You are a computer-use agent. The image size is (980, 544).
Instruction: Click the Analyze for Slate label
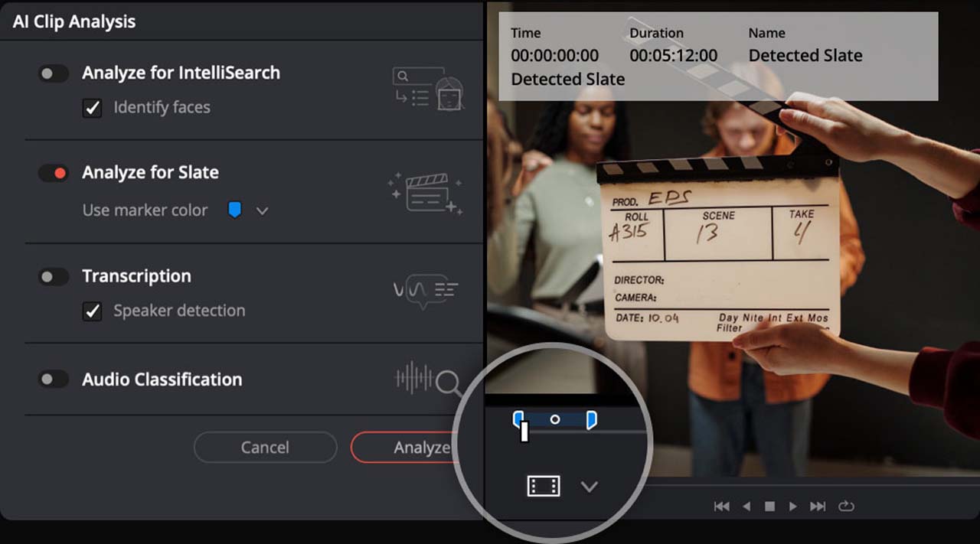tap(151, 173)
